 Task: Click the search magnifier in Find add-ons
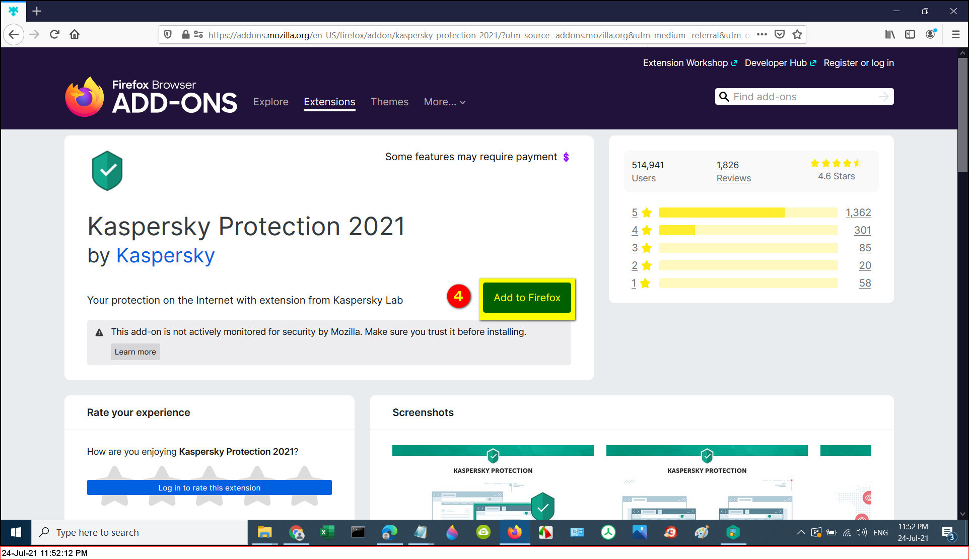pyautogui.click(x=724, y=97)
